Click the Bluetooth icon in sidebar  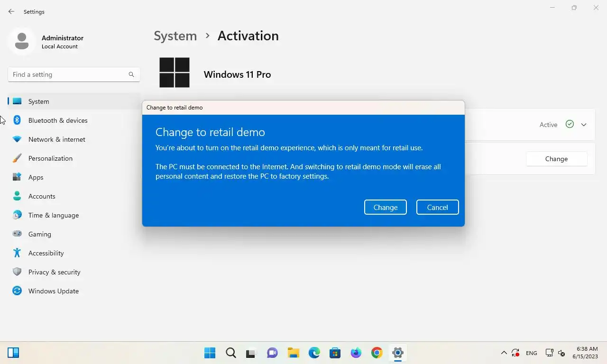17,120
